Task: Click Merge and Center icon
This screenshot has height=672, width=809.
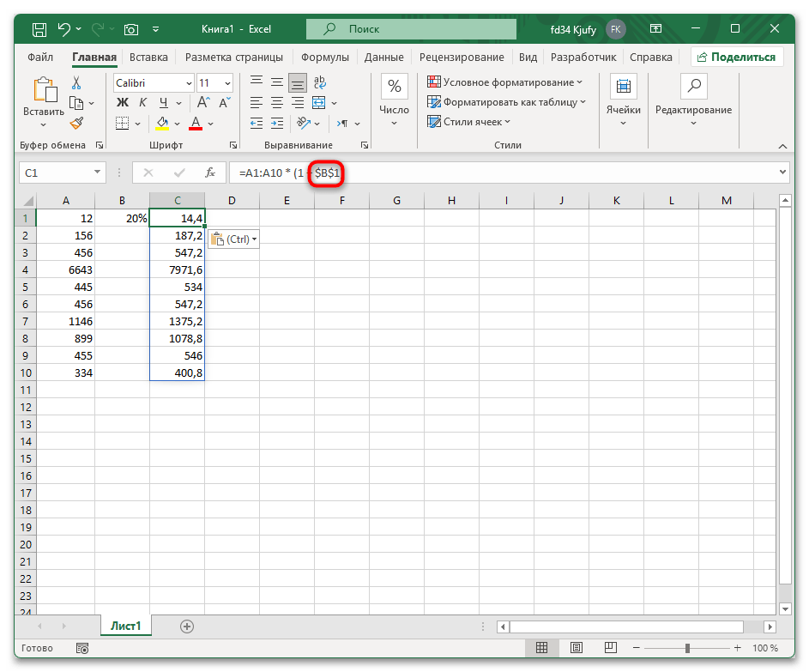Action: (319, 103)
